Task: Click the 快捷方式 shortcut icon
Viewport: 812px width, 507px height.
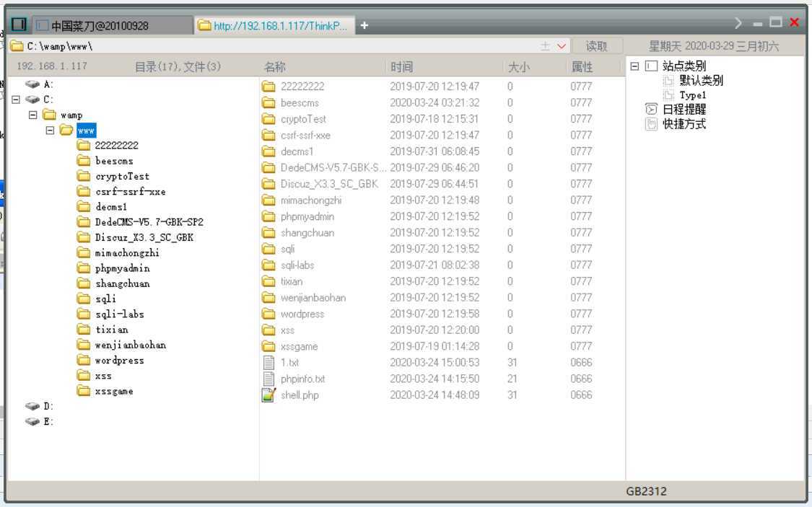Action: point(651,124)
